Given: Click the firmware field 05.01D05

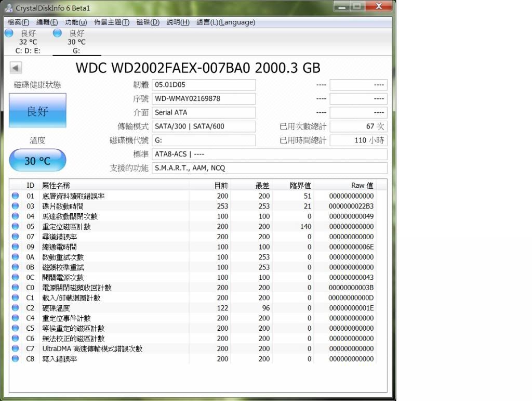Looking at the screenshot, I should [x=204, y=85].
